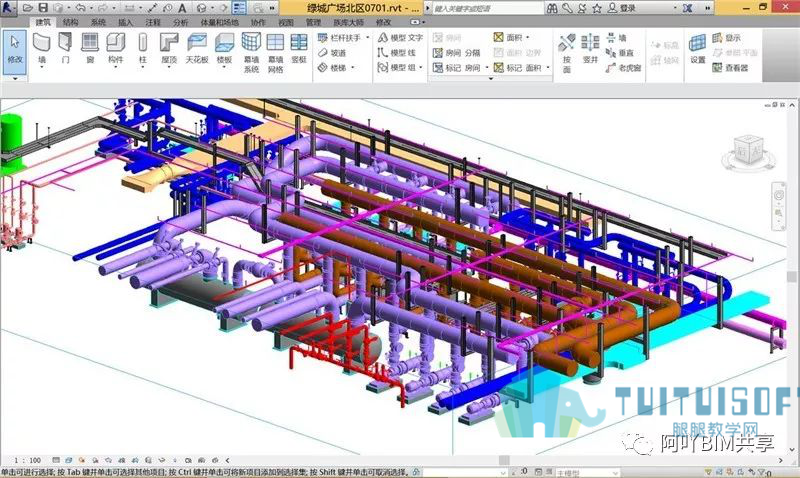Click the 显示 work plane Show tool
The width and height of the screenshot is (800, 478).
point(727,38)
